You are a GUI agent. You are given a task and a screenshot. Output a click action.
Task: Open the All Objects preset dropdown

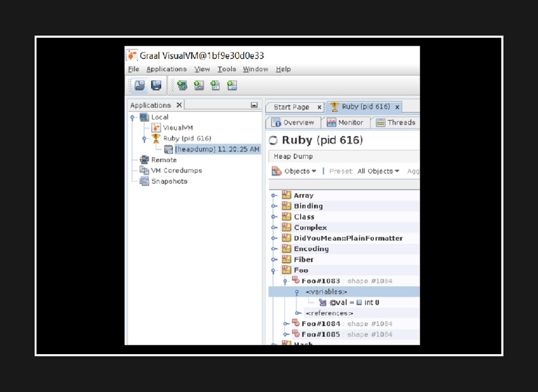click(378, 171)
